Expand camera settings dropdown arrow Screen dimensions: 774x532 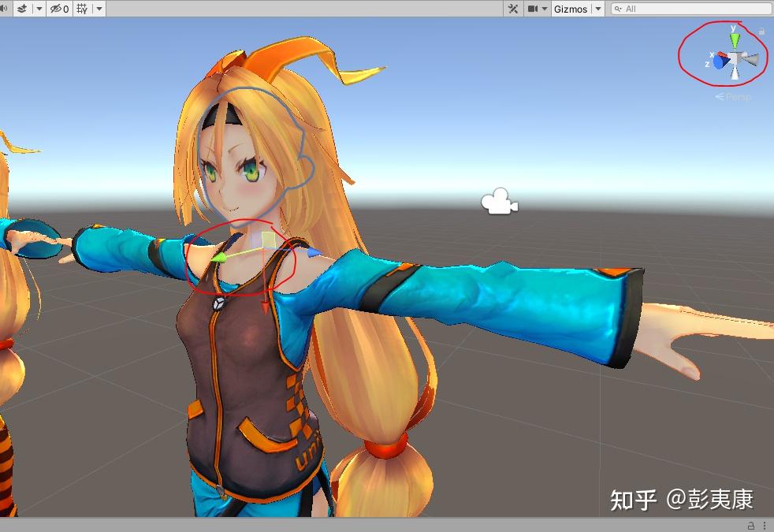tap(545, 9)
